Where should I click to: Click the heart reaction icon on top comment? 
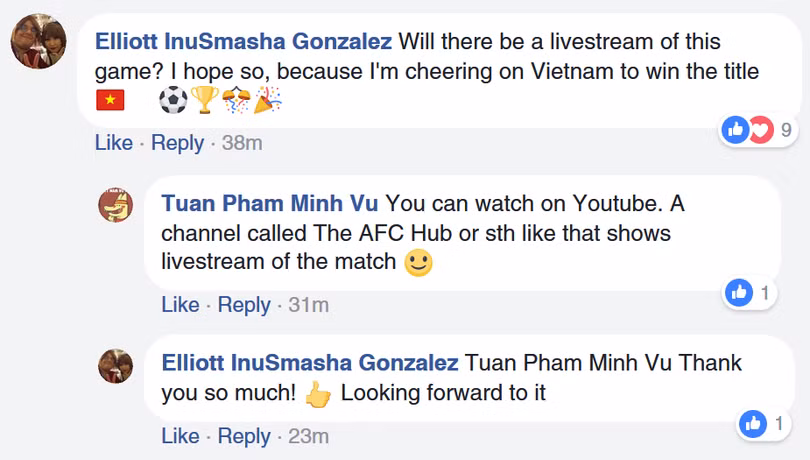761,129
